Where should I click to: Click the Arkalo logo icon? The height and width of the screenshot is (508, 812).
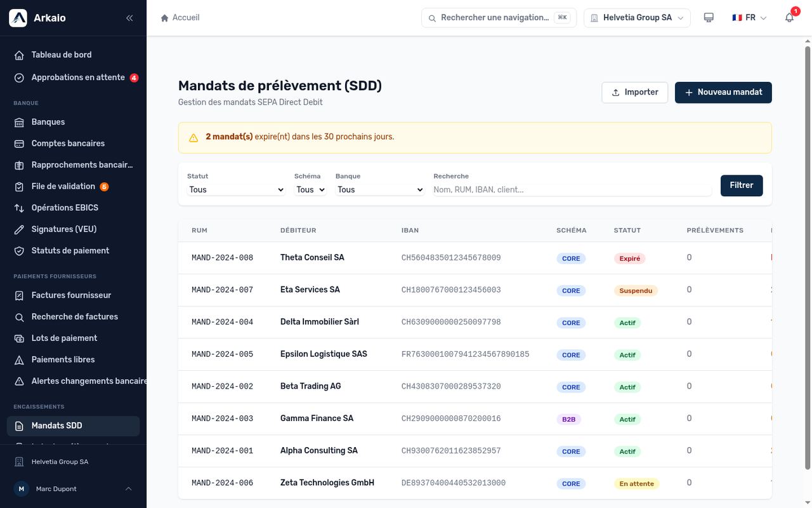(18, 18)
